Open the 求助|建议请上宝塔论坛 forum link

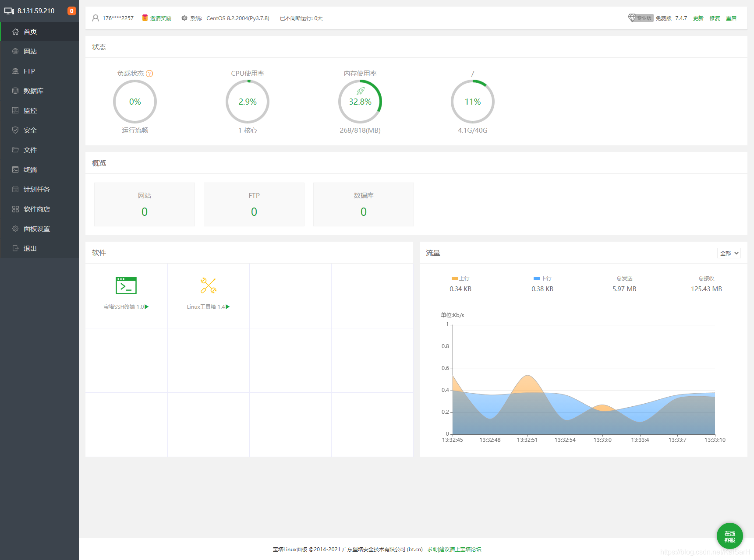454,549
